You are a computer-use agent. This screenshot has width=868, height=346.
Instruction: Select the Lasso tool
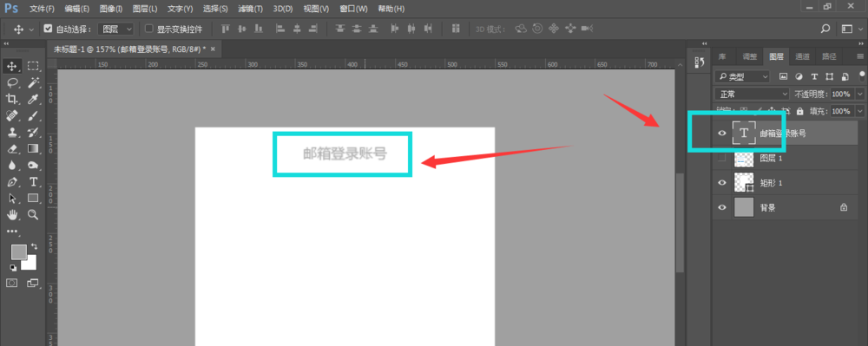coord(11,83)
